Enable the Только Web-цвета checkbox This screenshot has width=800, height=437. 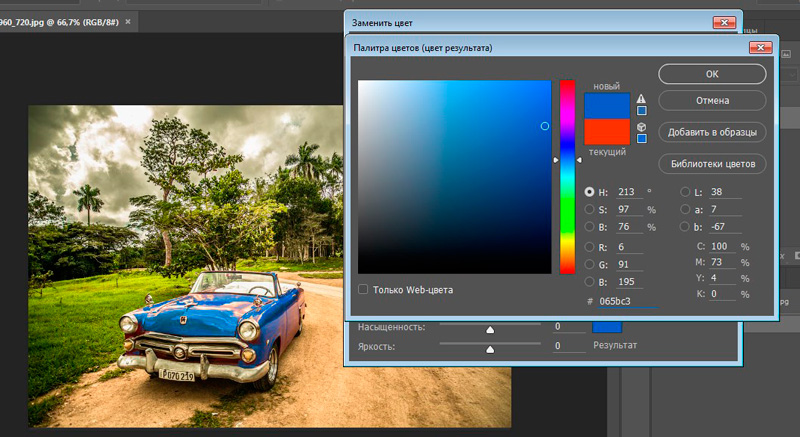364,290
